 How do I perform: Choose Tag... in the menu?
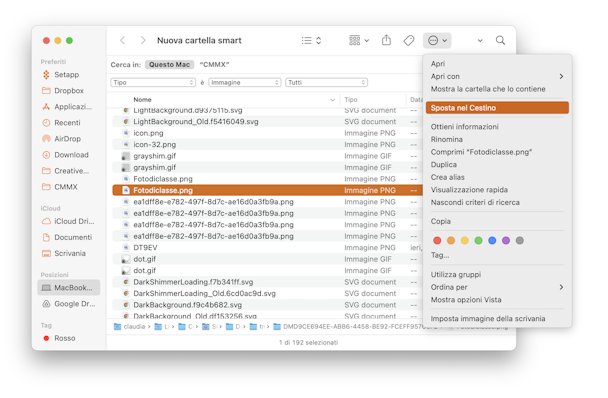(x=440, y=255)
